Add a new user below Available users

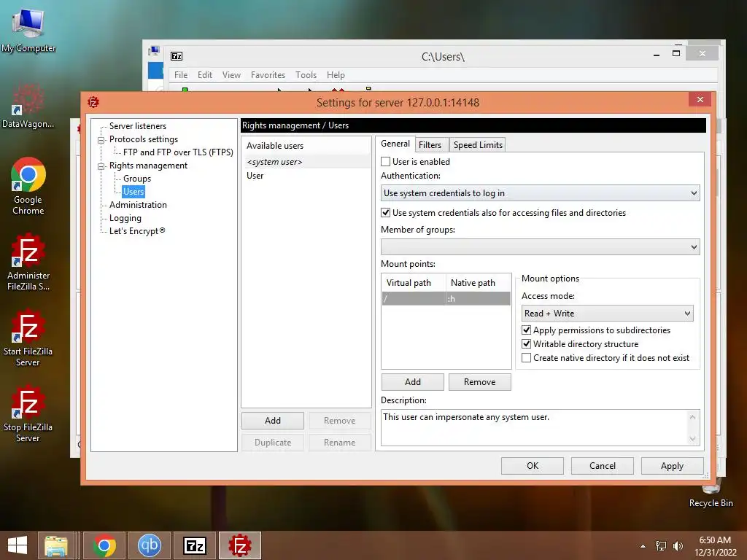273,421
